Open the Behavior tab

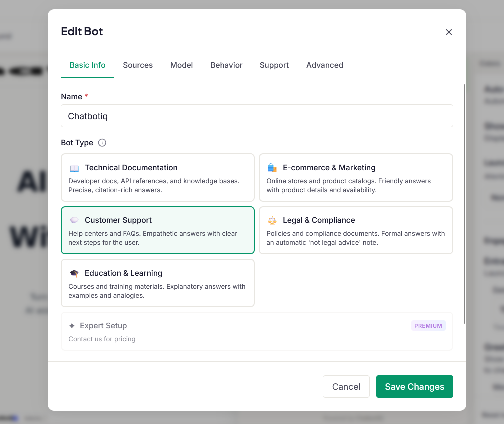pyautogui.click(x=226, y=65)
